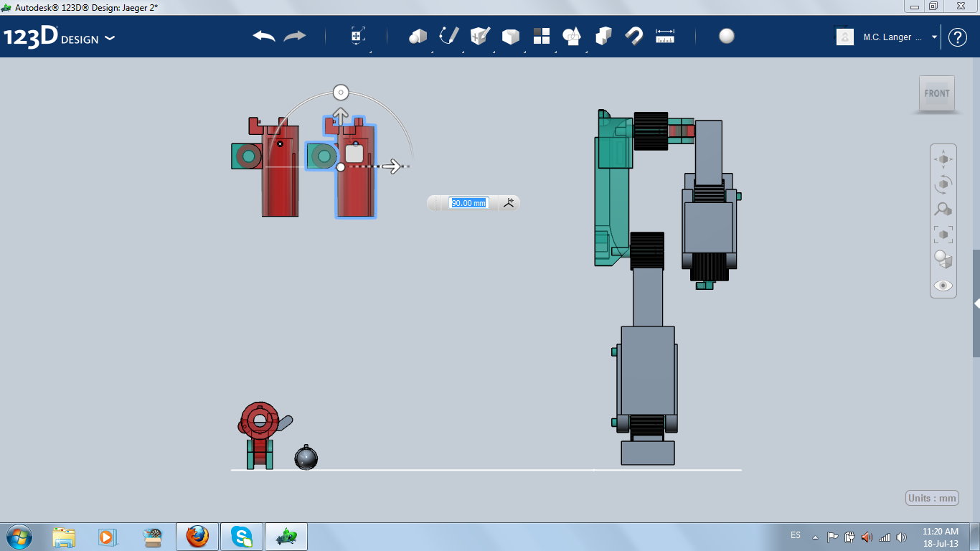Open the Grouping tool
The image size is (980, 551).
572,36
